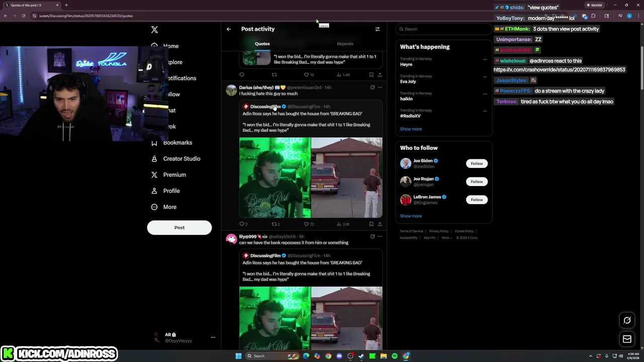This screenshot has height=362, width=644.
Task: Reply to the top post
Action: [x=242, y=75]
